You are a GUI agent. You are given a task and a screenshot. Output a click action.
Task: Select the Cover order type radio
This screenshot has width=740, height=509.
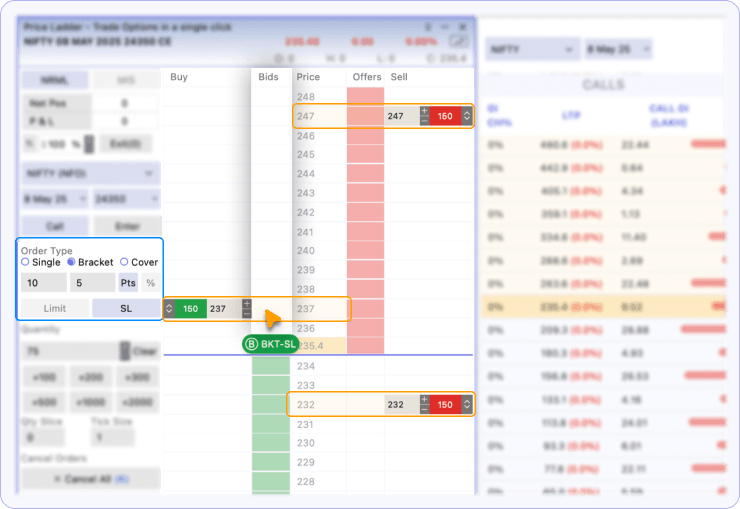click(x=124, y=262)
